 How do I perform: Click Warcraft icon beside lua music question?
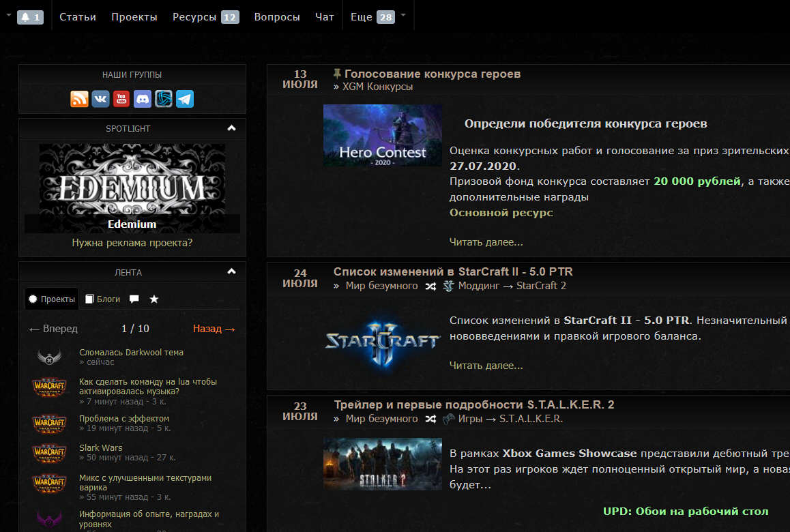pyautogui.click(x=49, y=387)
